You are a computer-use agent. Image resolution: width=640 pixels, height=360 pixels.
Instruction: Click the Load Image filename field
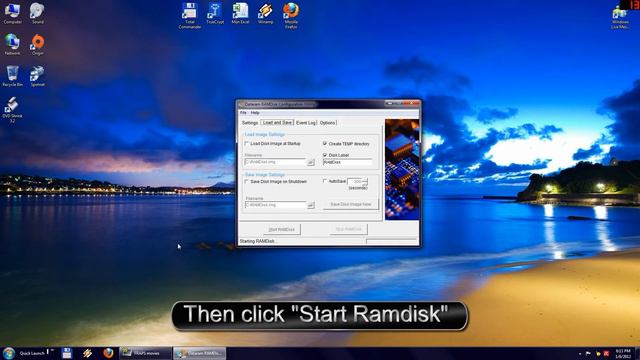tap(275, 162)
